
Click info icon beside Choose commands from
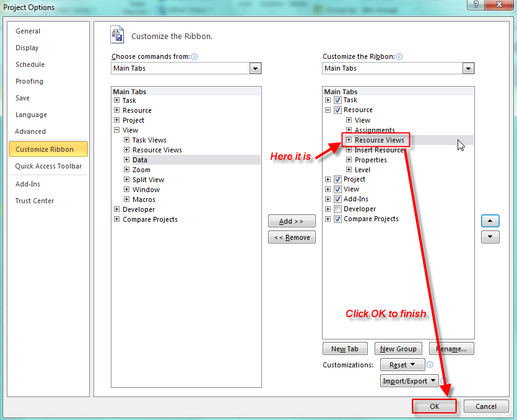click(x=194, y=56)
